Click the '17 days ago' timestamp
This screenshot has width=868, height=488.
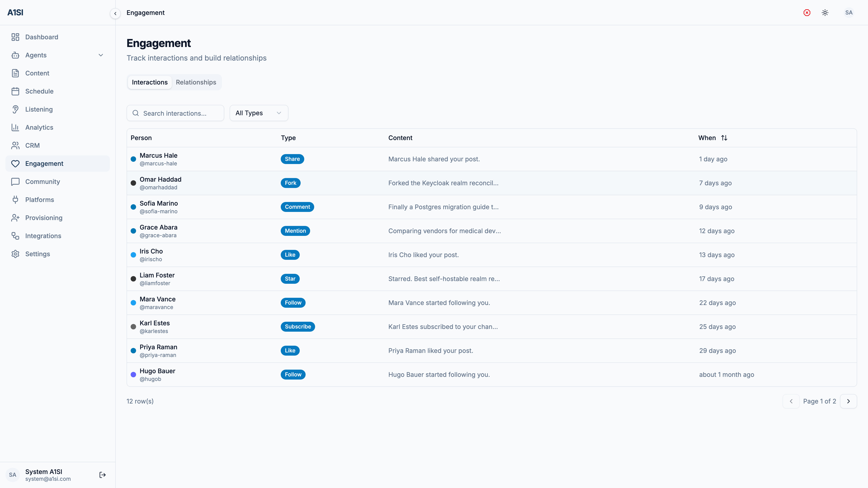coord(717,279)
